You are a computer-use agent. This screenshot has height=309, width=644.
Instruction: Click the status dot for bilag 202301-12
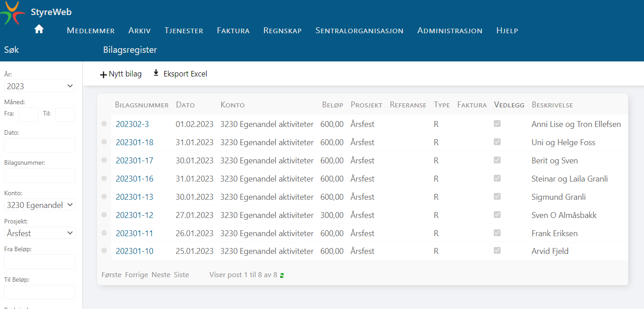104,215
